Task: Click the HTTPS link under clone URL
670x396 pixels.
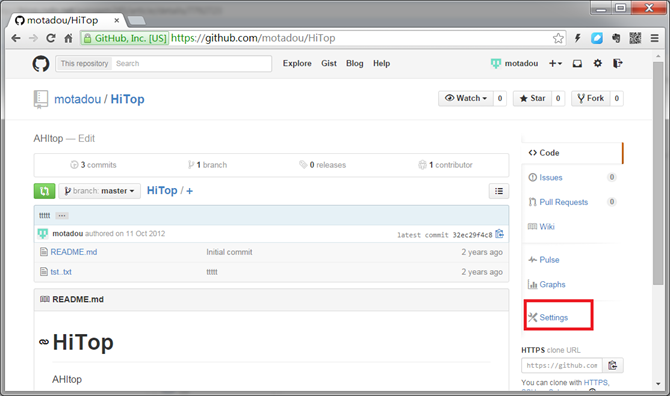Action: (596, 382)
